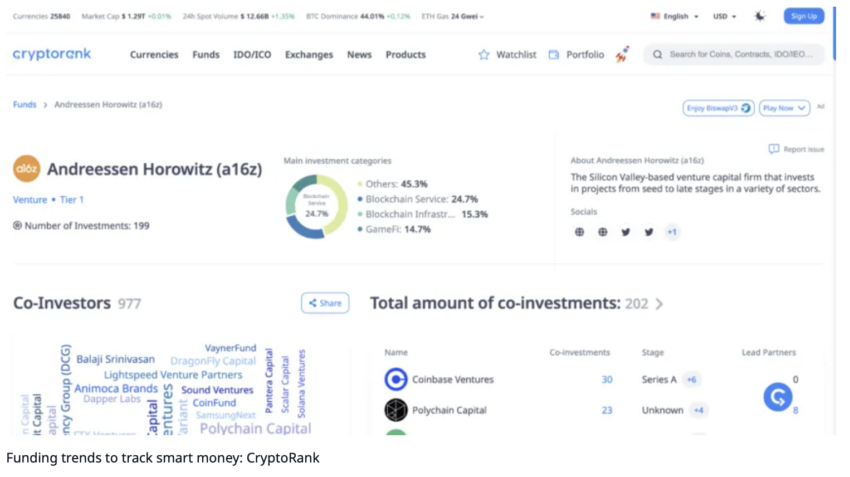This screenshot has height=477, width=850.
Task: Open Coinbase Ventures row name
Action: 453,379
